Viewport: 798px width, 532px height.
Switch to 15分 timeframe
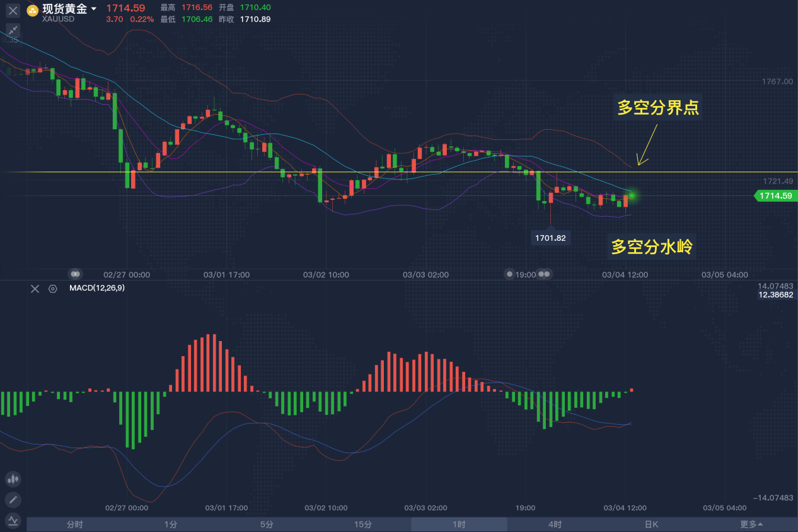coord(362,524)
